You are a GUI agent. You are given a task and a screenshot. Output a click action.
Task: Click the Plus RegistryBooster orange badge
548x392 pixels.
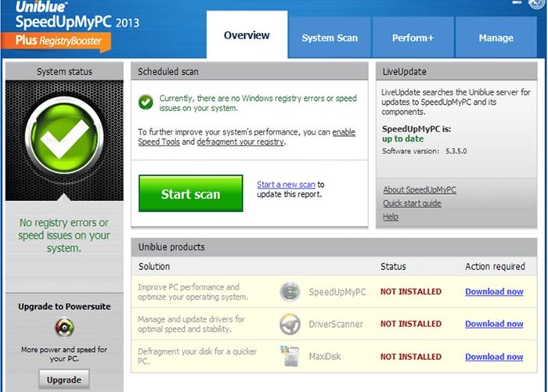pyautogui.click(x=56, y=41)
